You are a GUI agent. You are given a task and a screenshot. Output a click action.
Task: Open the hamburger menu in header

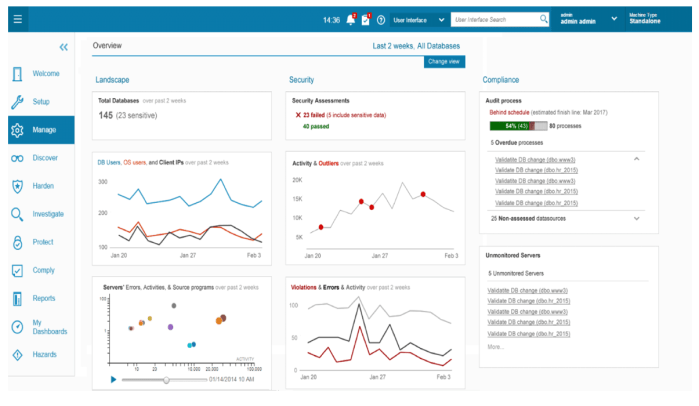tap(19, 19)
